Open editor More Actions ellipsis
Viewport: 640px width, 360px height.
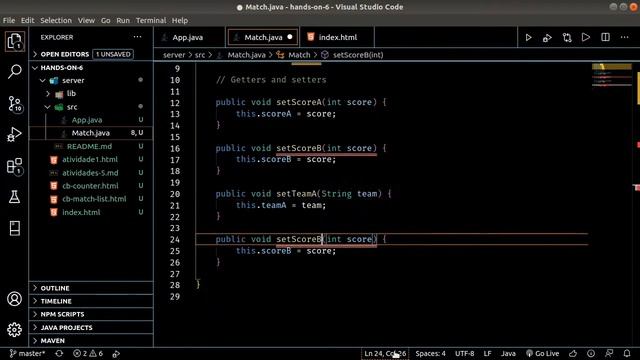(x=624, y=37)
